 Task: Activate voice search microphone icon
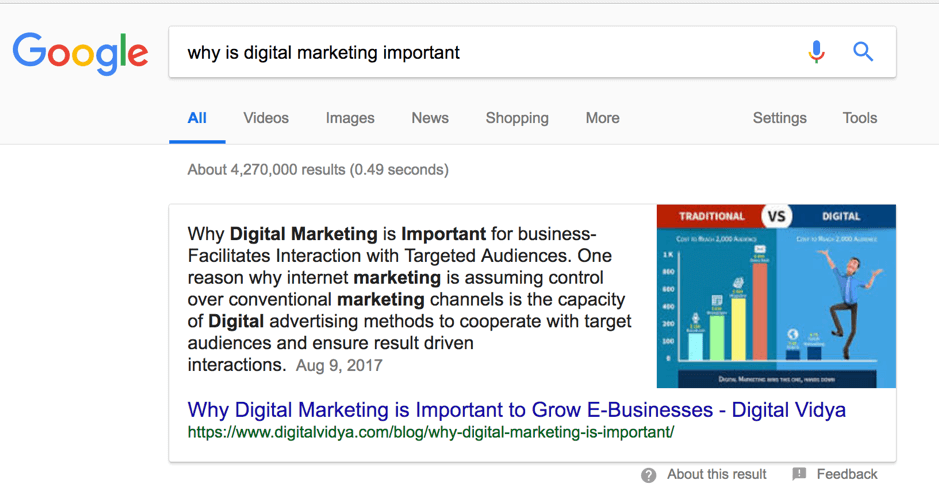pos(816,52)
